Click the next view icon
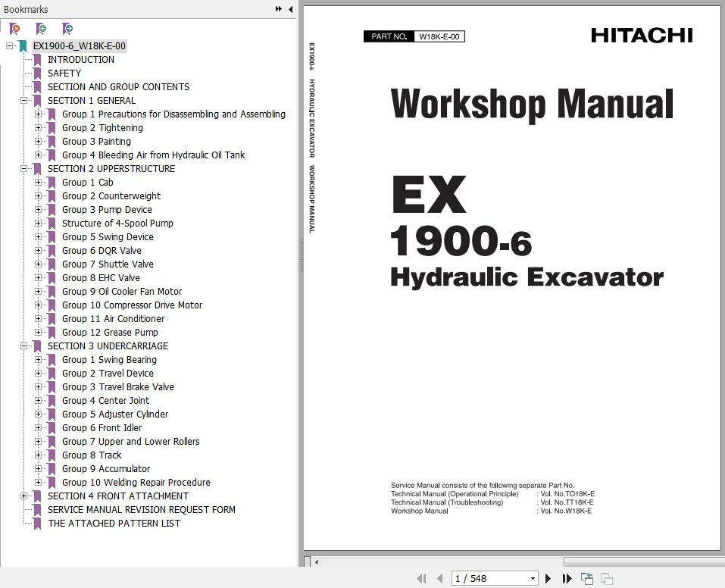 pos(607,578)
